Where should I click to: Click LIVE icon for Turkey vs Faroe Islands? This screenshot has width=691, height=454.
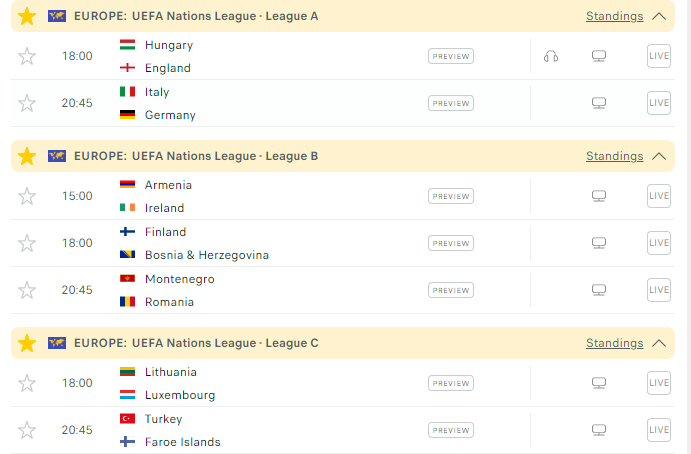click(659, 430)
